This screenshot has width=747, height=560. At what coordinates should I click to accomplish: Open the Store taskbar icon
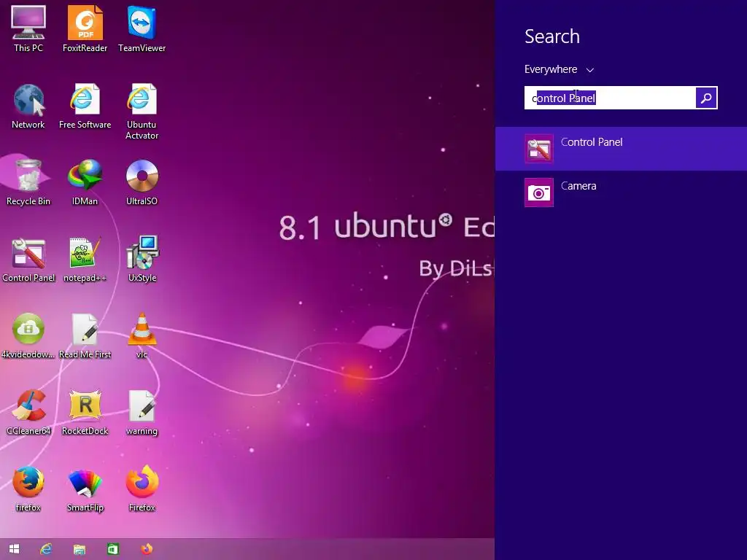coord(113,549)
